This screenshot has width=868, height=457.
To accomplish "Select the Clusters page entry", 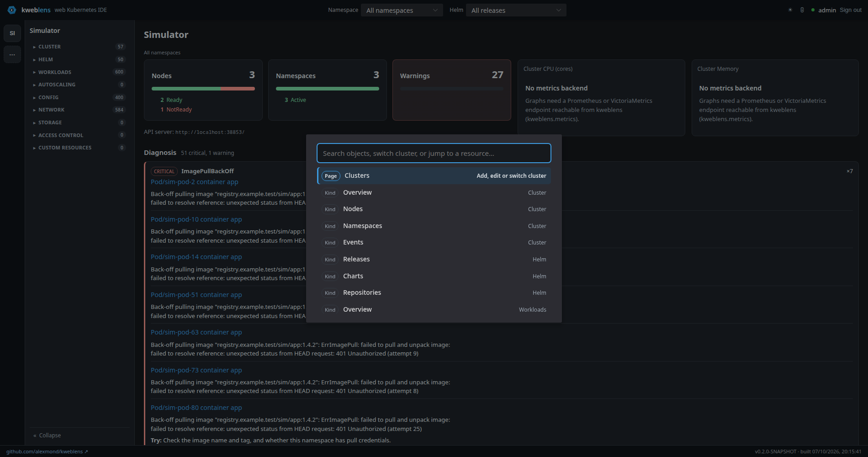I will click(434, 175).
